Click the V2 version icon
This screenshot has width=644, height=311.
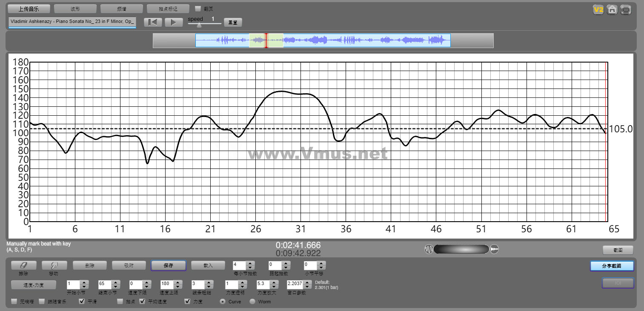click(x=598, y=10)
